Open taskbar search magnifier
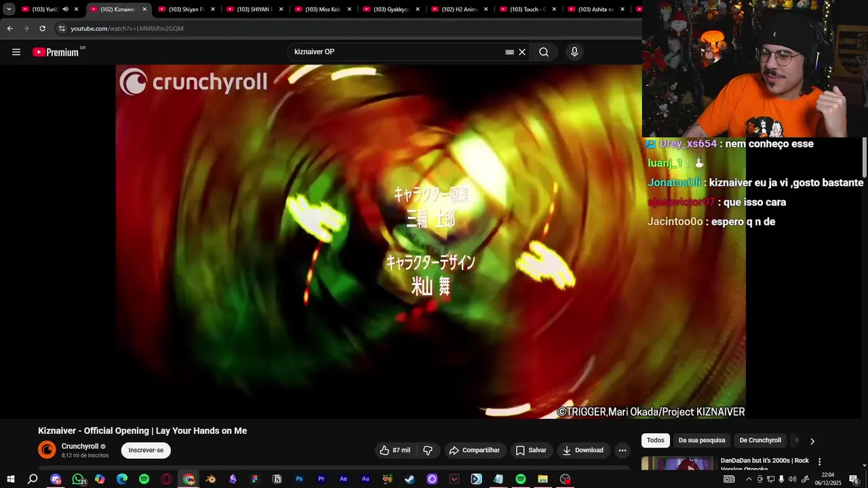Image resolution: width=868 pixels, height=488 pixels. click(33, 479)
